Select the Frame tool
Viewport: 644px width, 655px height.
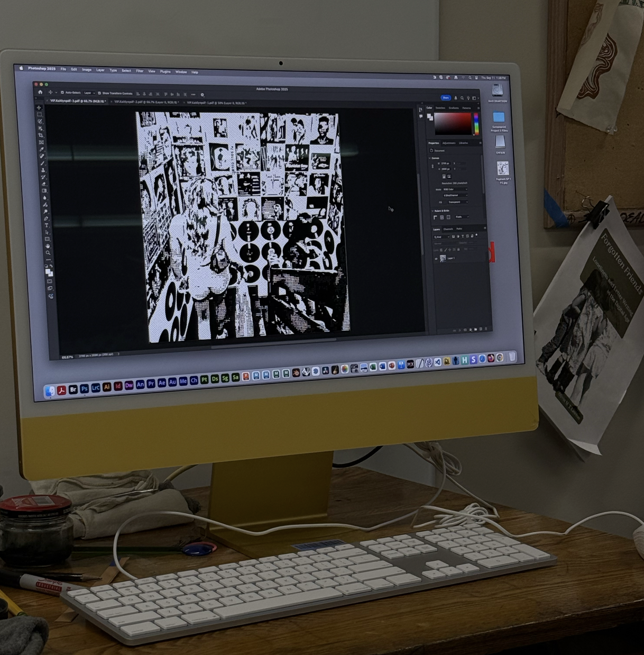point(41,142)
